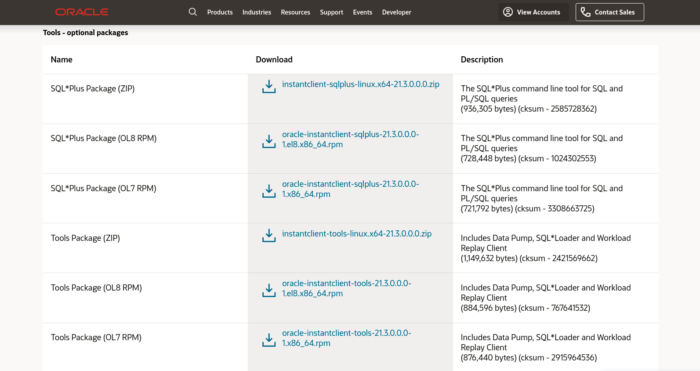Open the Resources menu
Image resolution: width=700 pixels, height=371 pixels.
[x=295, y=13]
